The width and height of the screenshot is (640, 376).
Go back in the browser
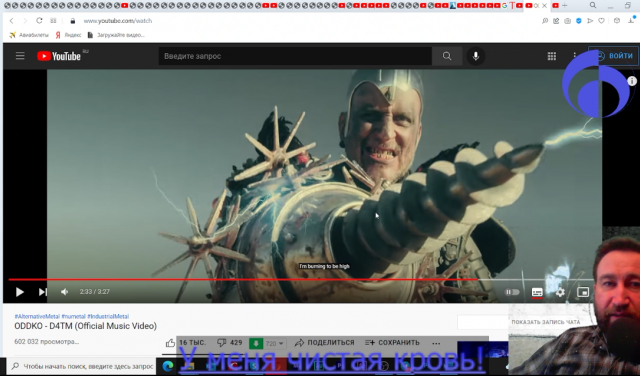(11, 21)
